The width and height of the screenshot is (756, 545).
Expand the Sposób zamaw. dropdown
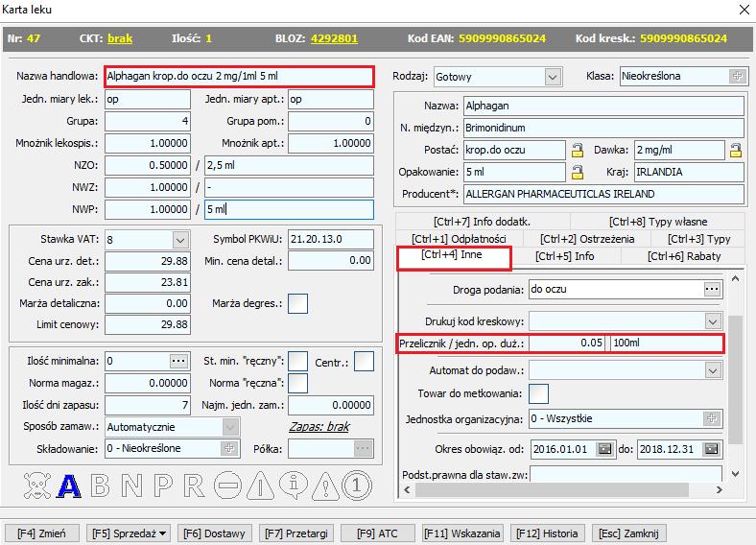click(x=231, y=427)
